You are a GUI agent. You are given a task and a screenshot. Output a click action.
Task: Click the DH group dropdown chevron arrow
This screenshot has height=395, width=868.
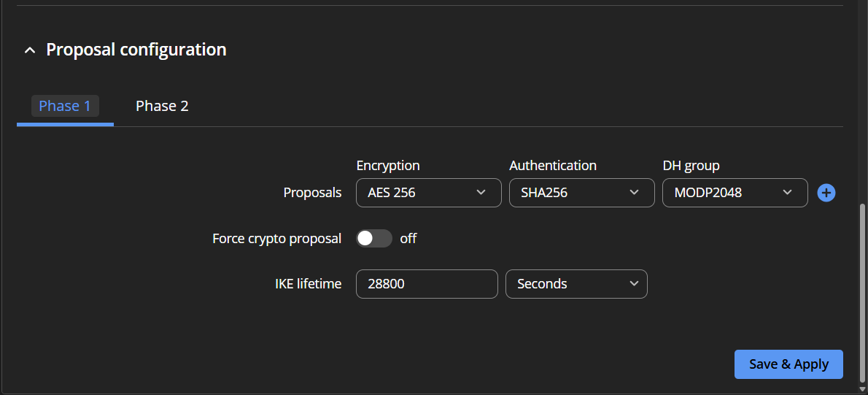click(787, 192)
